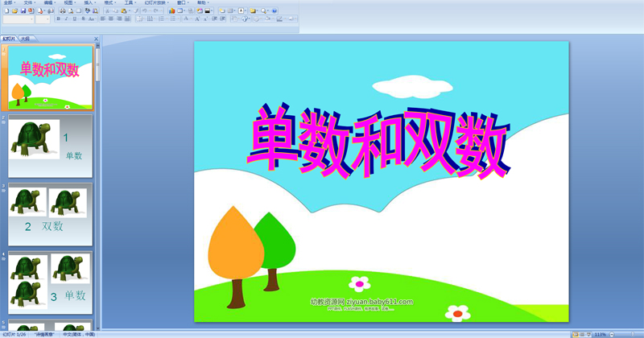This screenshot has height=338, width=644.
Task: Open the 帮助 (Help) menu
Action: [204, 2]
